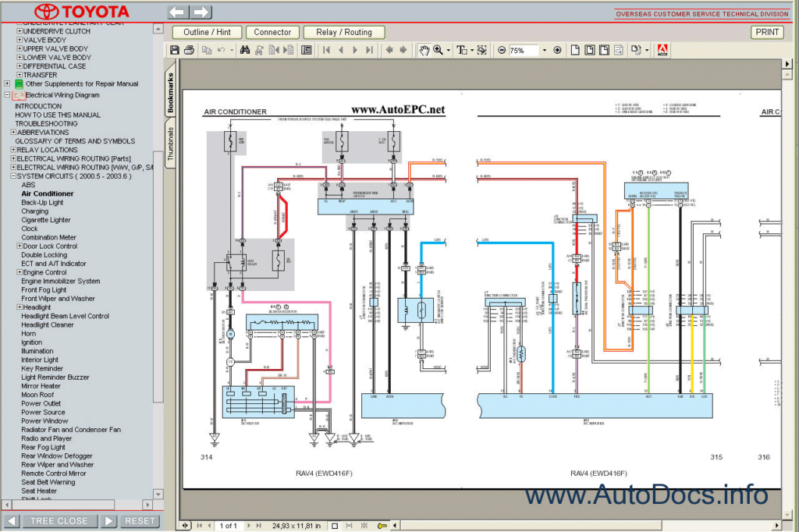Click the Outline / Hint button
Viewport: 799px width, 532px height.
coord(207,32)
